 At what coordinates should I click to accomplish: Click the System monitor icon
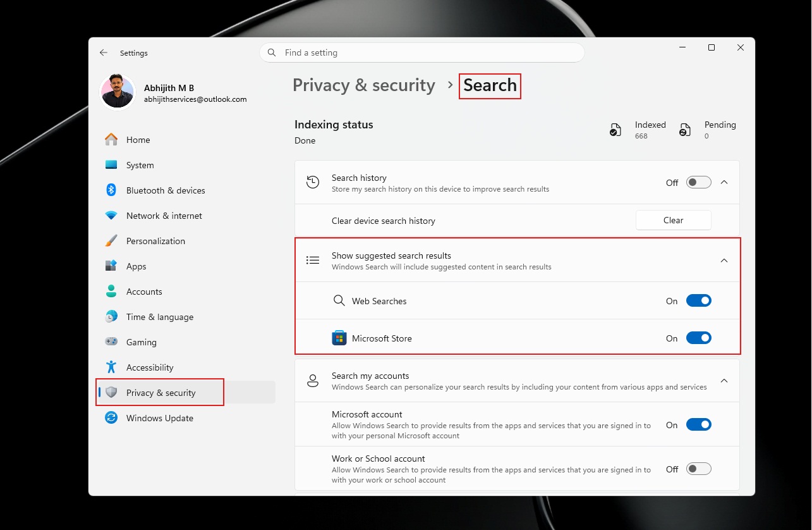[111, 165]
